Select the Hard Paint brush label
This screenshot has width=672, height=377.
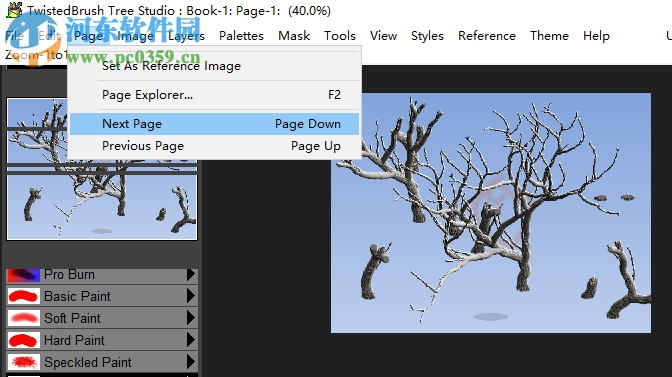tap(75, 340)
